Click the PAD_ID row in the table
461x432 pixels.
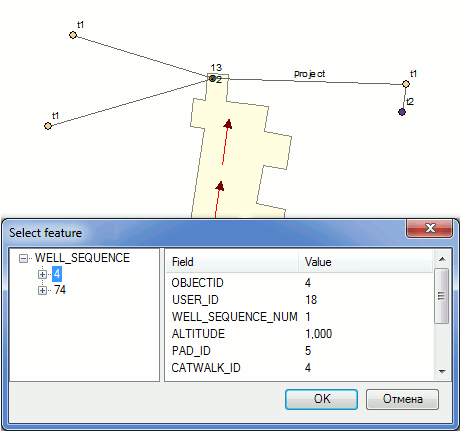[x=299, y=351]
